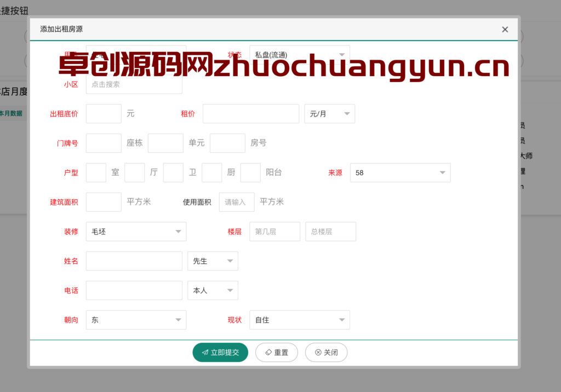Click the 小区 点击搜索 field
Image resolution: width=561 pixels, height=392 pixels.
coord(134,84)
